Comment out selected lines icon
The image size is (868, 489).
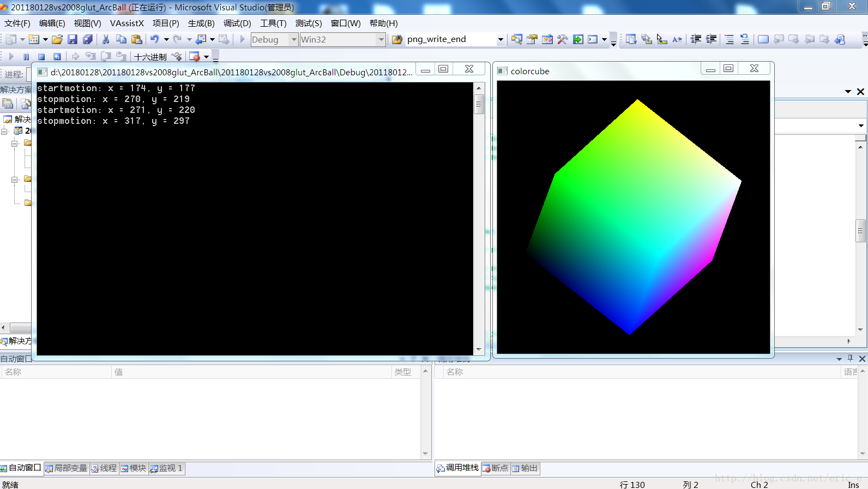coord(730,39)
